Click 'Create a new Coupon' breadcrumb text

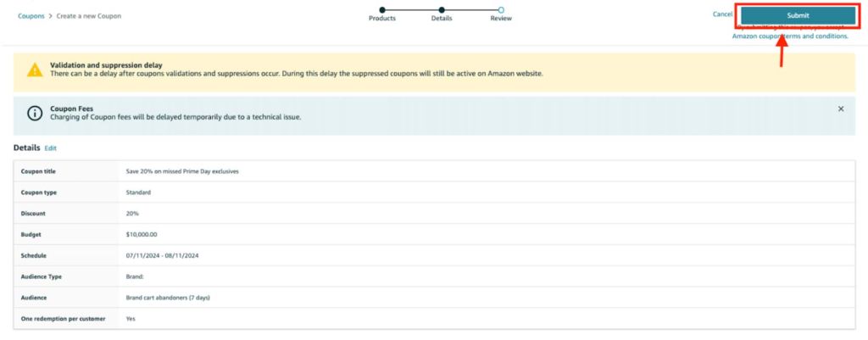(88, 16)
